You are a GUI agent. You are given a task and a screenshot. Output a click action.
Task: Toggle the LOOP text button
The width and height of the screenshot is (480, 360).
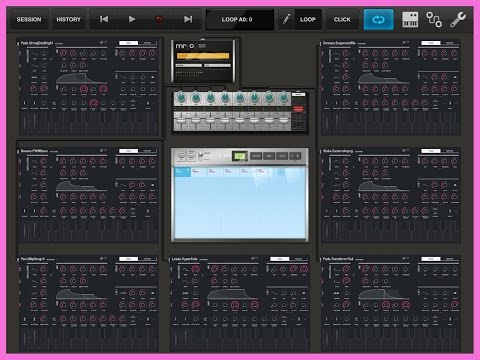(x=308, y=19)
